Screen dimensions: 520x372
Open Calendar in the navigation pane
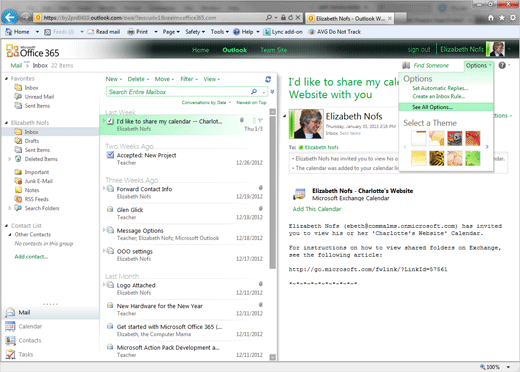[30, 326]
